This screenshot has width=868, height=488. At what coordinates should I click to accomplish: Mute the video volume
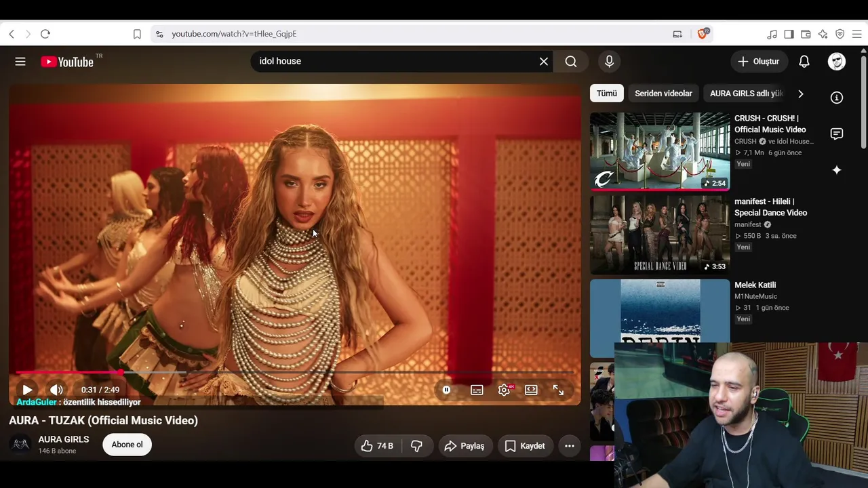pos(56,390)
